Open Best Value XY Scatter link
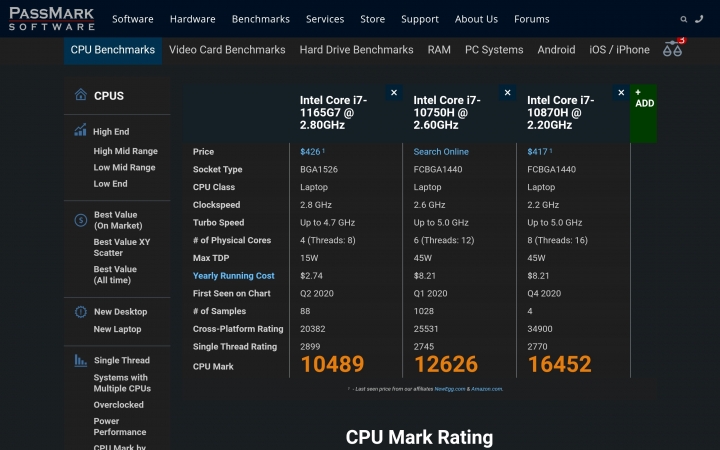The image size is (720, 450). click(122, 247)
